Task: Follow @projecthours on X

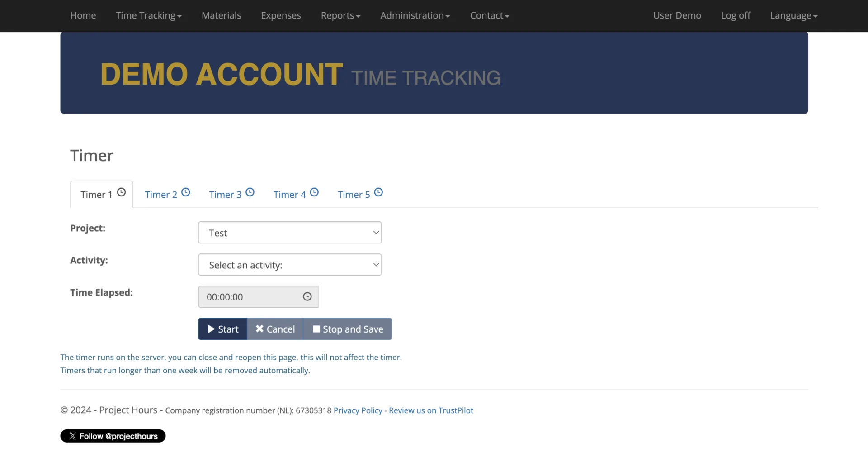Action: click(113, 436)
